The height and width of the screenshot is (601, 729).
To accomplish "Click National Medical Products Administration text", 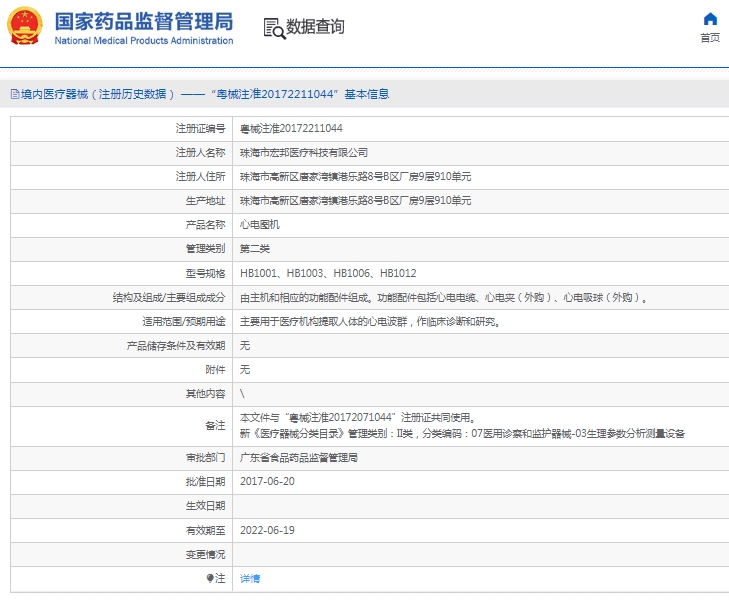I will pos(144,41).
